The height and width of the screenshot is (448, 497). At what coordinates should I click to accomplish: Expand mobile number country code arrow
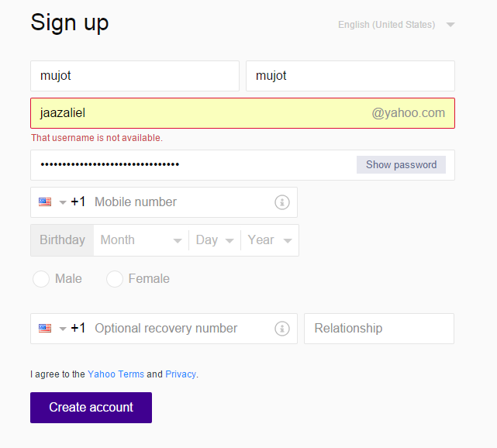[x=63, y=202]
